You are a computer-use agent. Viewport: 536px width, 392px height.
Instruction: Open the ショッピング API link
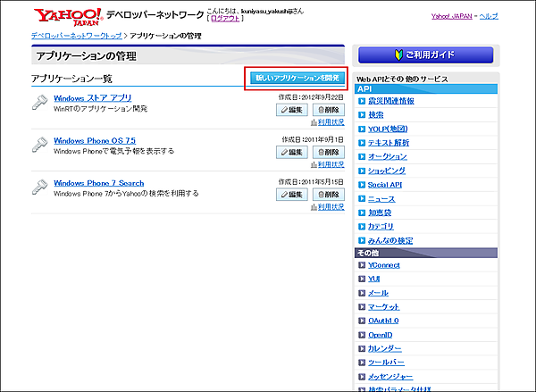pyautogui.click(x=387, y=171)
